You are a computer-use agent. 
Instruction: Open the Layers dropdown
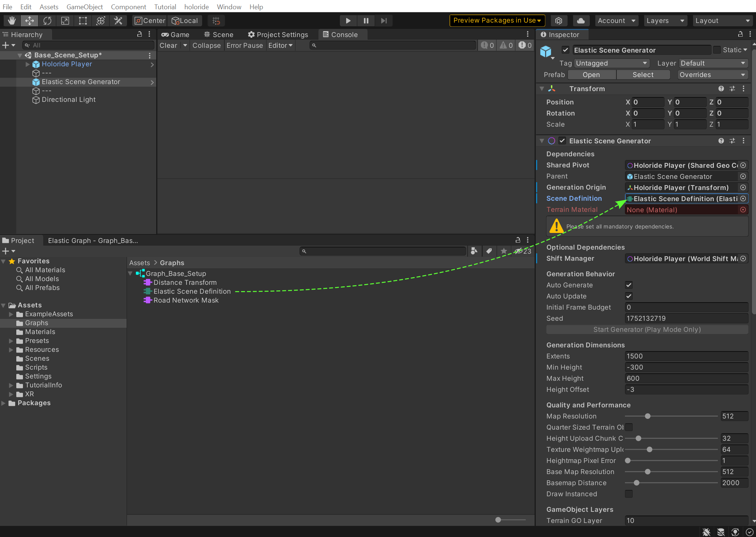[x=665, y=21]
